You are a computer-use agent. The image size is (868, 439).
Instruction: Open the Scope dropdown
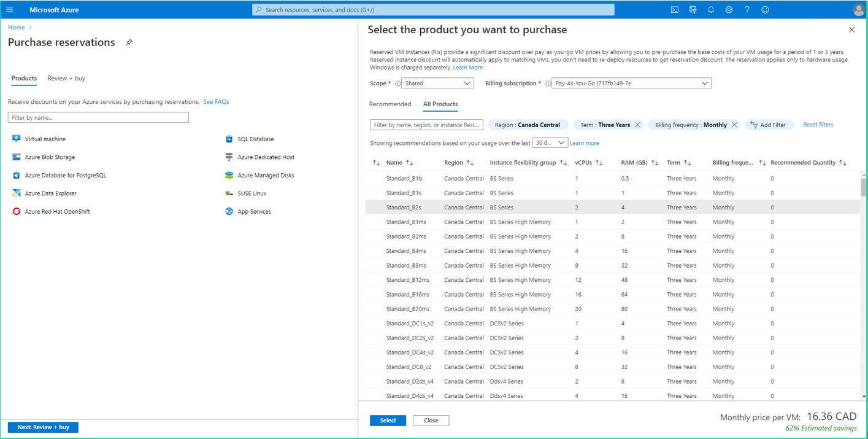coord(438,84)
